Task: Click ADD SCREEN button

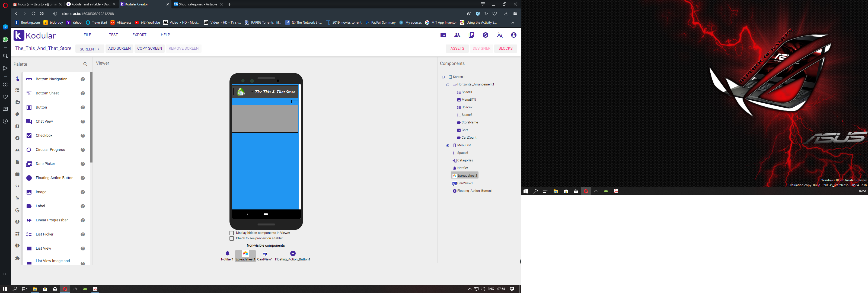Action: (119, 49)
